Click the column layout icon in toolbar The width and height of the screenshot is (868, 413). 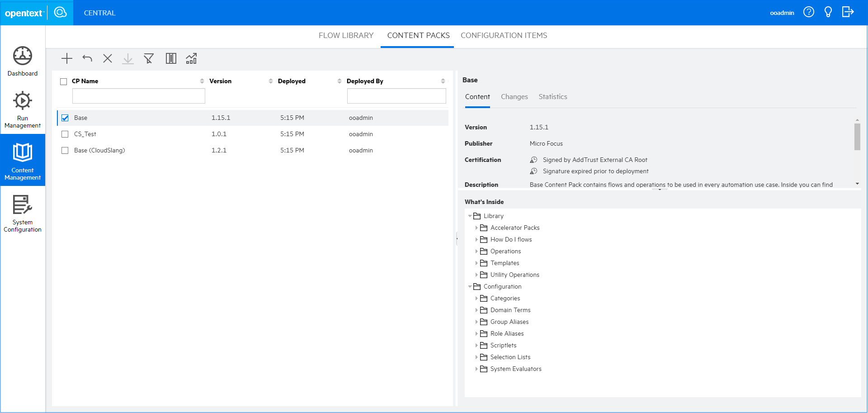tap(171, 58)
